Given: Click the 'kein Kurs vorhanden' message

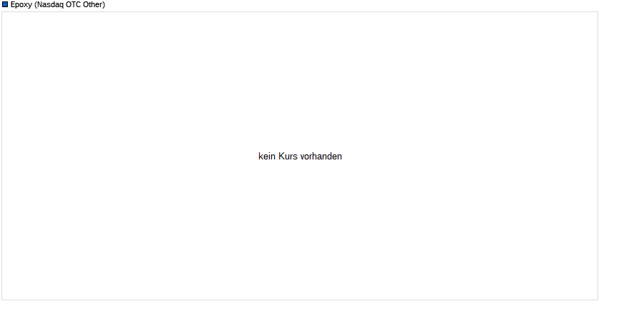Looking at the screenshot, I should pos(300,157).
